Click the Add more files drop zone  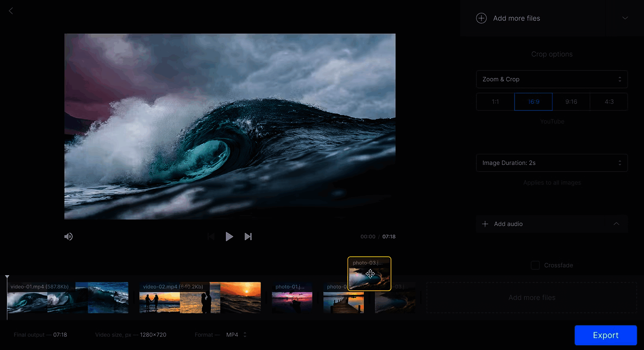click(x=531, y=298)
